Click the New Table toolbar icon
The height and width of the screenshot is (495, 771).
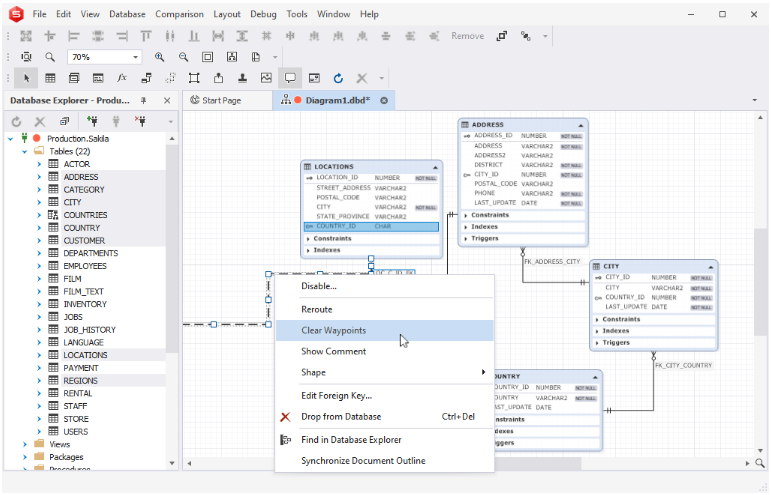coord(51,78)
